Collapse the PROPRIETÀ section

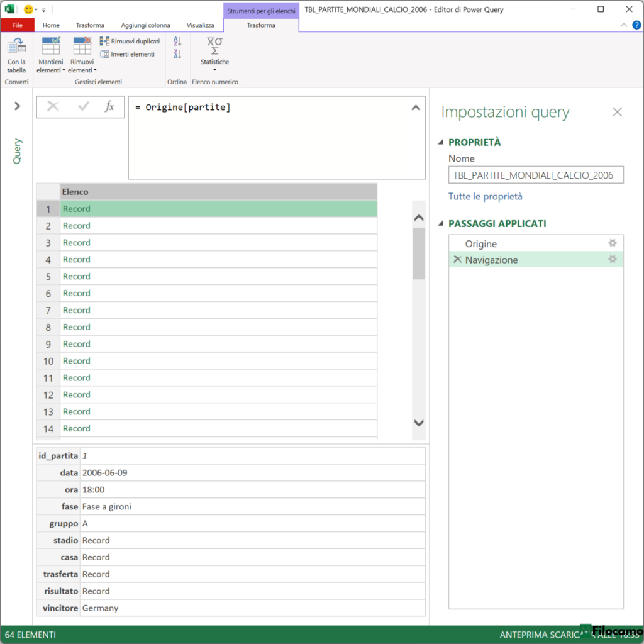tap(441, 142)
